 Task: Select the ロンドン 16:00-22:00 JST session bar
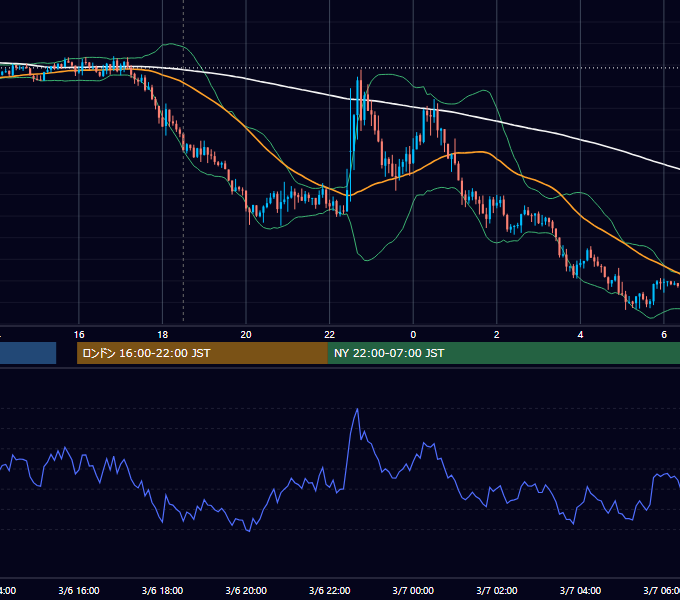(x=202, y=353)
